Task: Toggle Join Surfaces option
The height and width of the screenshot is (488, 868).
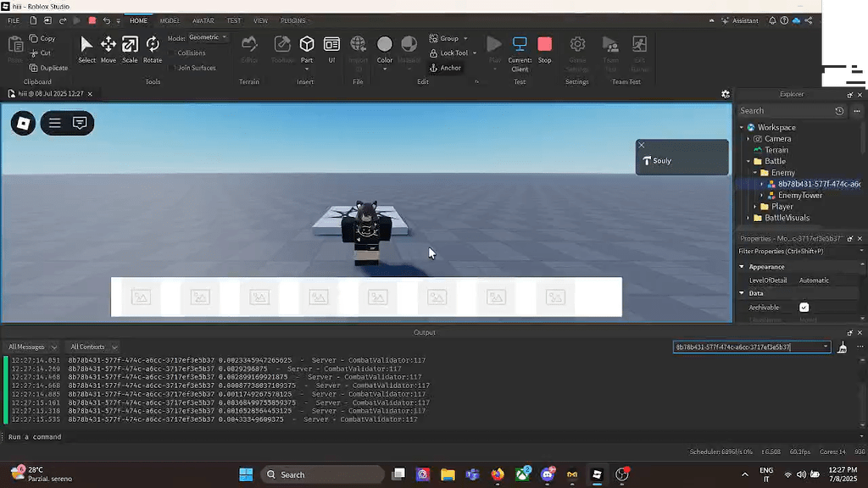Action: click(192, 68)
